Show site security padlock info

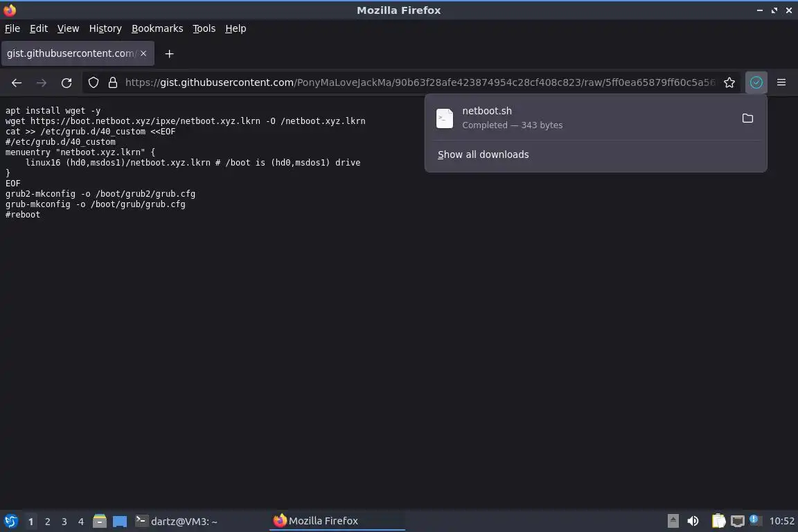(x=113, y=82)
